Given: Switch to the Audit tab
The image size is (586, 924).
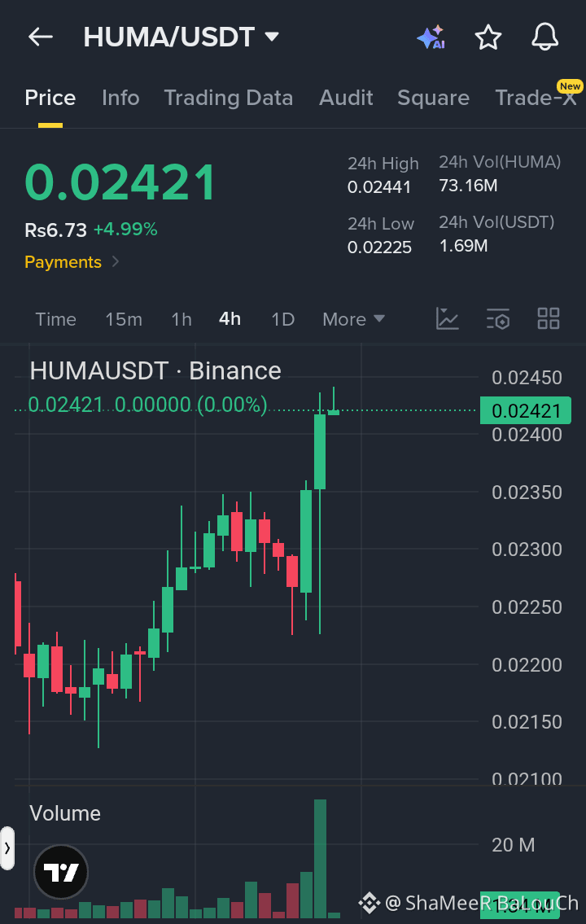Looking at the screenshot, I should coord(346,98).
